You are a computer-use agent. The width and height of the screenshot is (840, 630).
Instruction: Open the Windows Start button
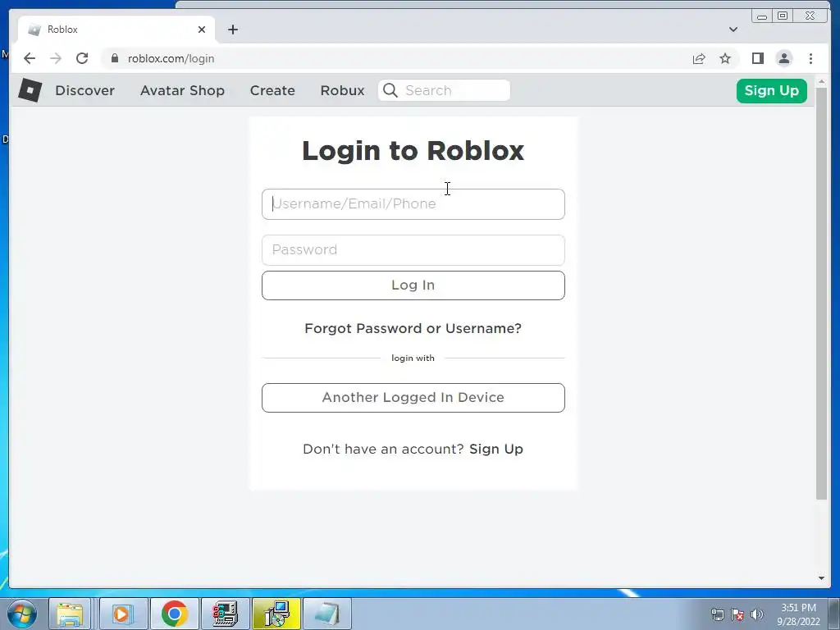pyautogui.click(x=22, y=614)
